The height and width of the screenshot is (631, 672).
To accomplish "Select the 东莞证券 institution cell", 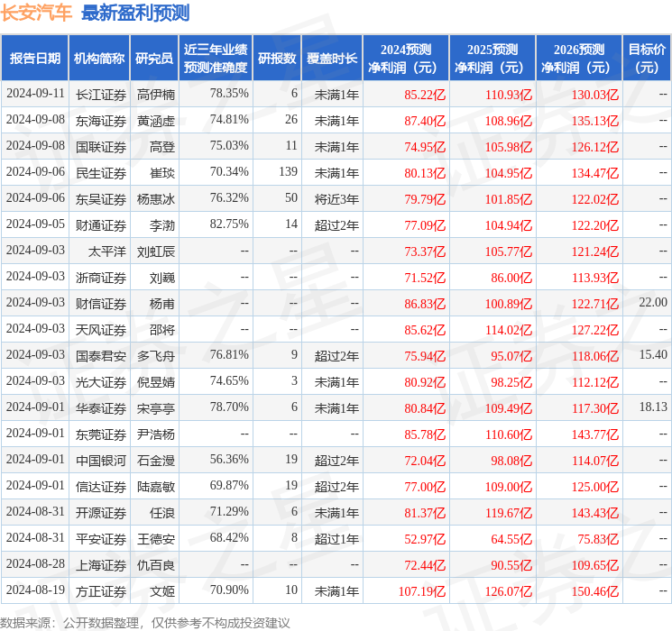I will [x=101, y=434].
